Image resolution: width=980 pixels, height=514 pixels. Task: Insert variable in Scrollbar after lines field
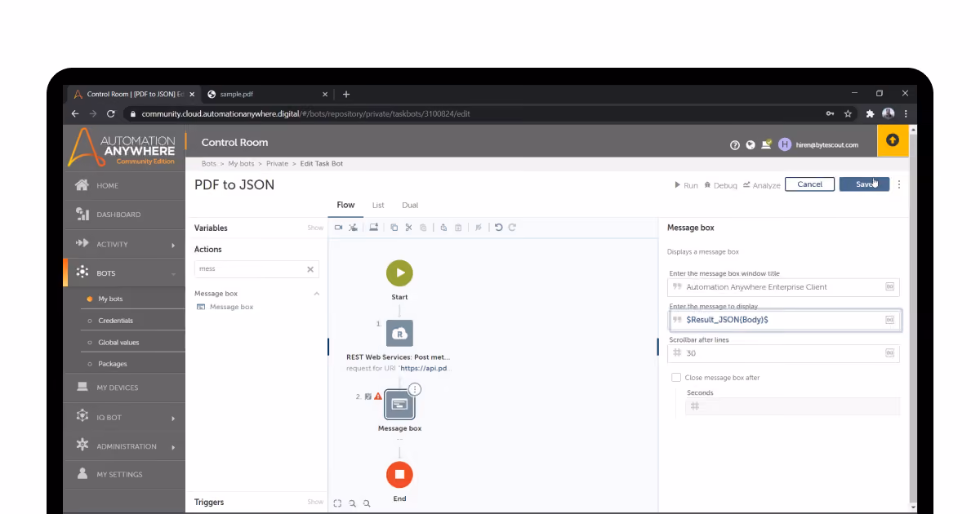pyautogui.click(x=889, y=353)
